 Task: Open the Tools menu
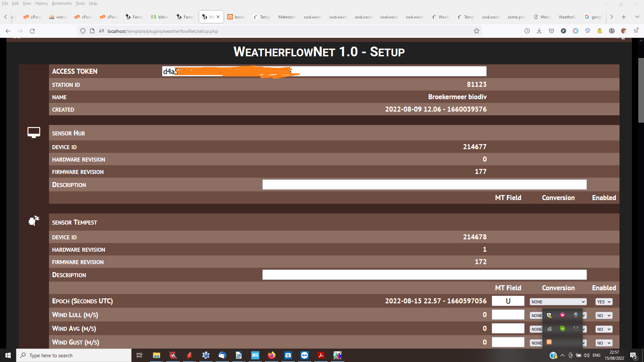click(80, 3)
